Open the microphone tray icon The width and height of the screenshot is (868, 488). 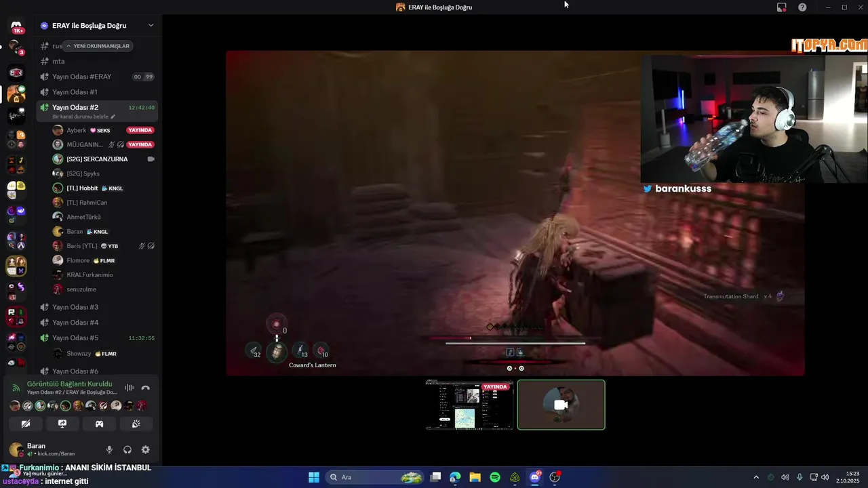pyautogui.click(x=800, y=477)
